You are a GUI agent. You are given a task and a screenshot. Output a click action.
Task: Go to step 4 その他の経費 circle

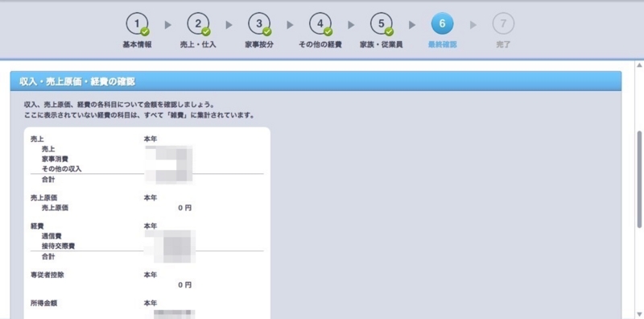320,24
